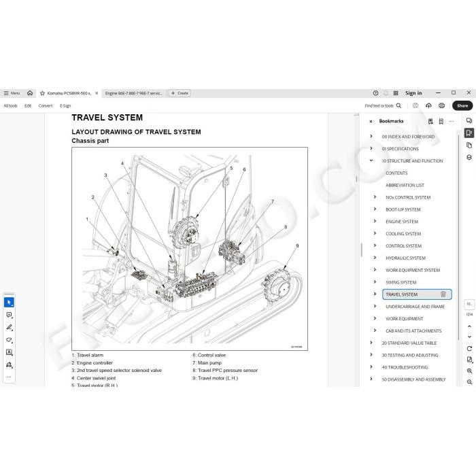The image size is (476, 476).
Task: Click the find bookmark icon
Action: 430,122
